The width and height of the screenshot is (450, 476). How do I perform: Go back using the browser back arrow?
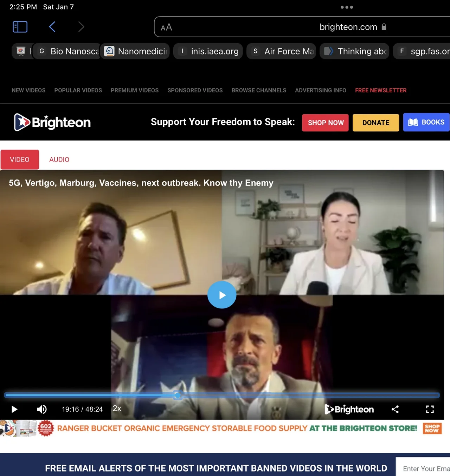(x=52, y=27)
